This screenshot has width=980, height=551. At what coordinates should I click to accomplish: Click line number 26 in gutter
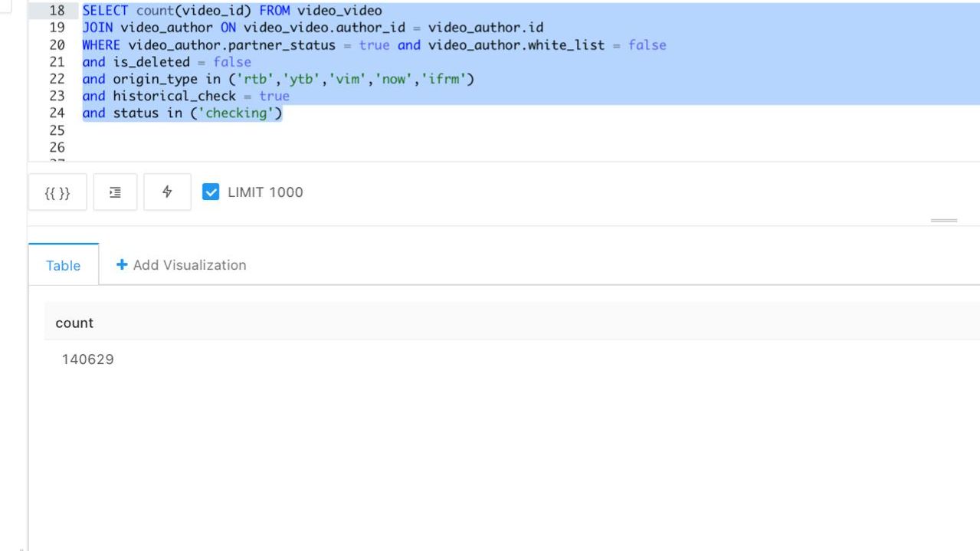[57, 147]
